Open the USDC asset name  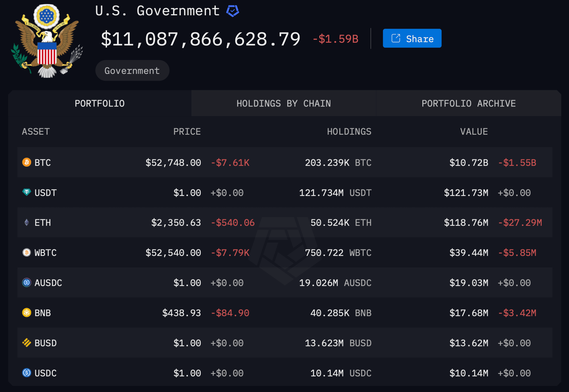pyautogui.click(x=45, y=373)
